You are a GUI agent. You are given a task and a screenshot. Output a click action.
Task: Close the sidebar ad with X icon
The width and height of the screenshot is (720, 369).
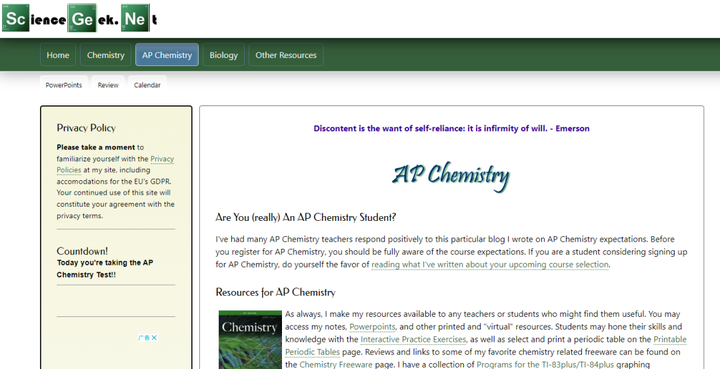(154, 338)
